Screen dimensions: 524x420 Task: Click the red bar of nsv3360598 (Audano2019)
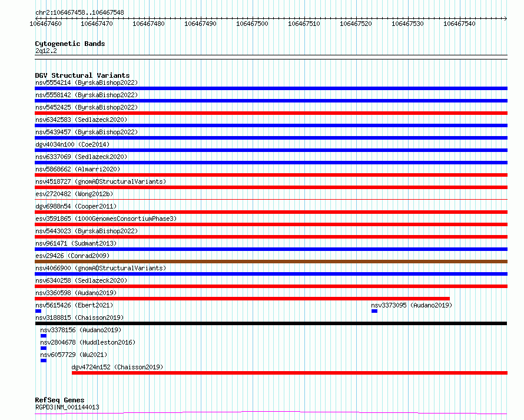(x=243, y=299)
